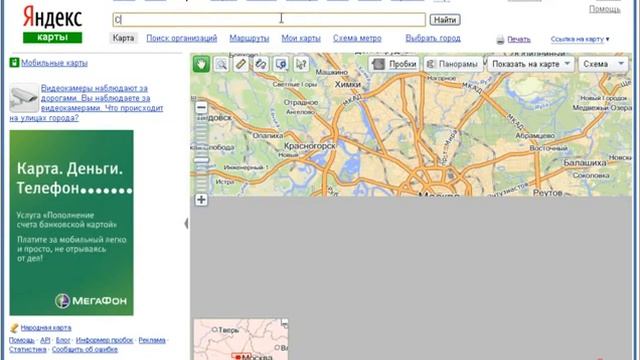Image resolution: width=640 pixels, height=360 pixels.
Task: Open Маршруты tab
Action: coord(249,38)
